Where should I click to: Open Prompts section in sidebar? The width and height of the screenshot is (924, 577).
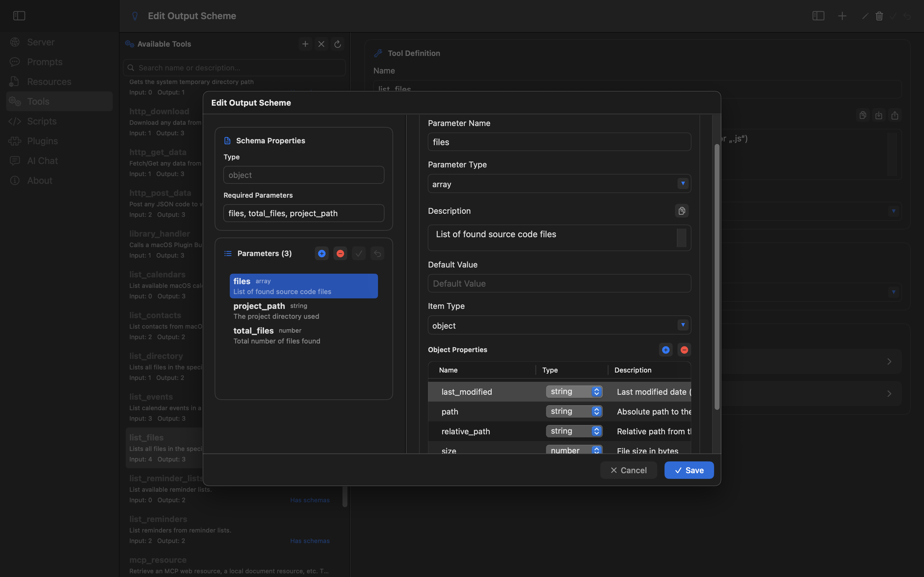coord(59,62)
